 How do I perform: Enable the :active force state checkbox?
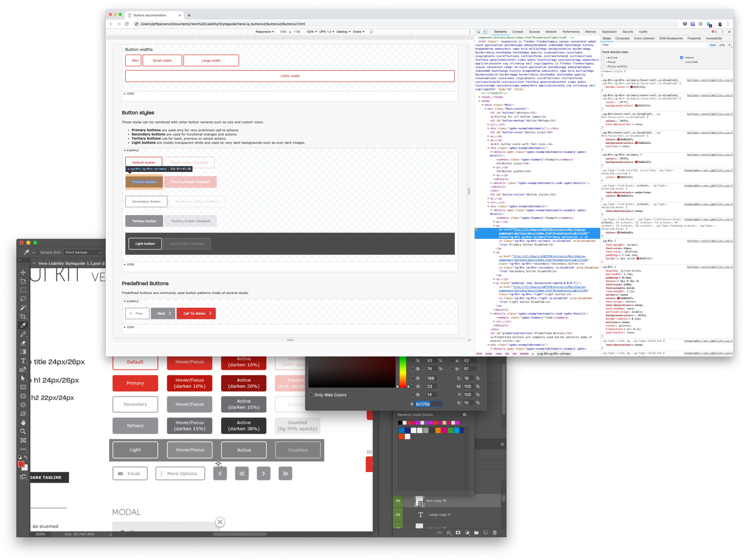(603, 57)
